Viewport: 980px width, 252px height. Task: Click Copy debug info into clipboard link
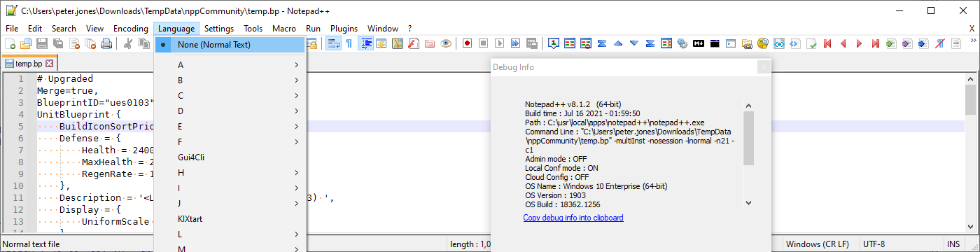pyautogui.click(x=573, y=218)
